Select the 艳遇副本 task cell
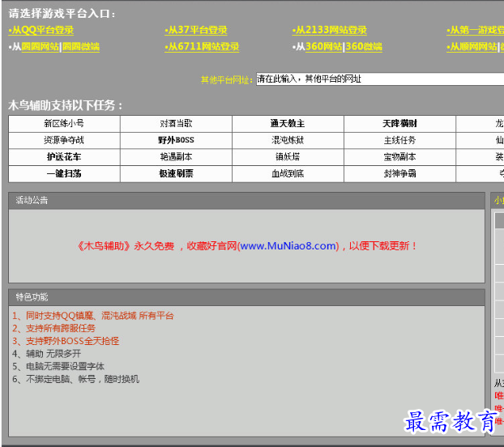This screenshot has width=504, height=447. [x=176, y=157]
